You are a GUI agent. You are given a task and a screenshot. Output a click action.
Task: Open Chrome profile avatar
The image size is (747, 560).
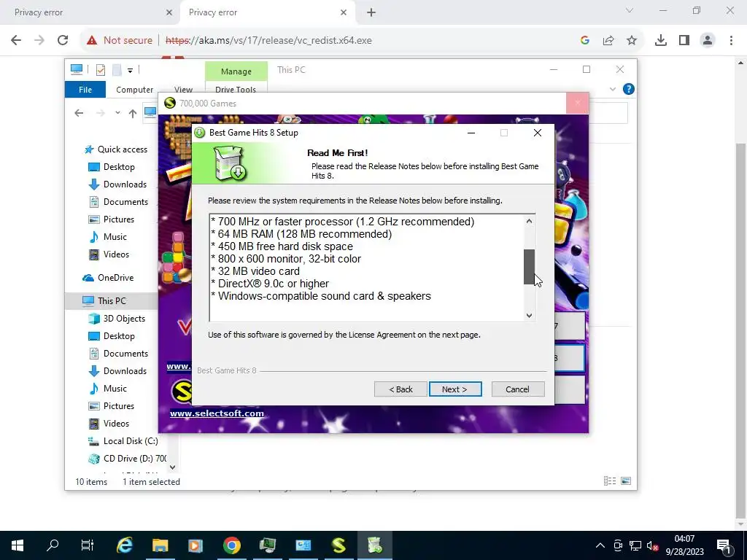708,40
